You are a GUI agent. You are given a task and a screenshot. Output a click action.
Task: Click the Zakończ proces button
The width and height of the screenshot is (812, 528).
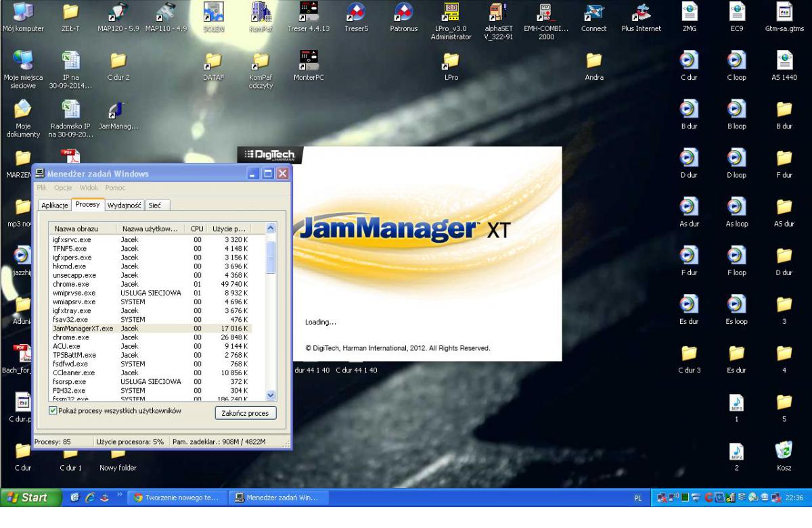point(245,413)
